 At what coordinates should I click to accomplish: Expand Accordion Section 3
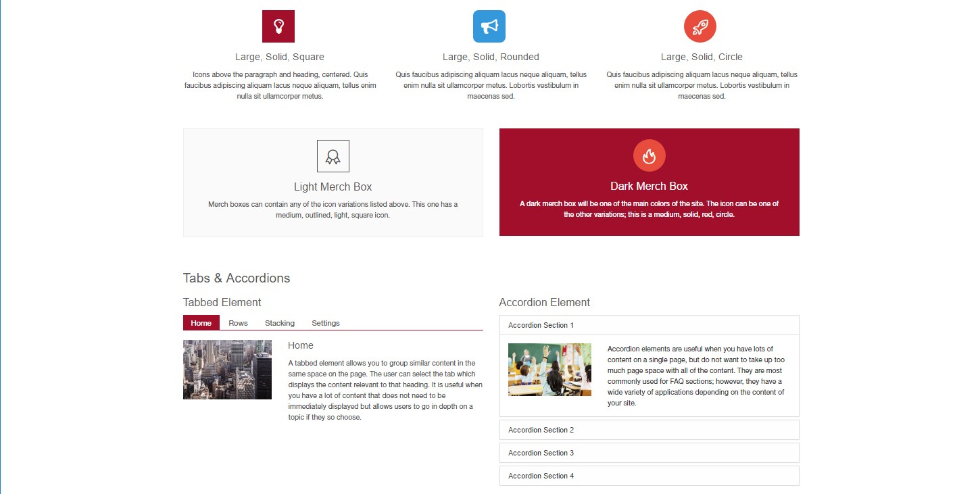point(648,453)
